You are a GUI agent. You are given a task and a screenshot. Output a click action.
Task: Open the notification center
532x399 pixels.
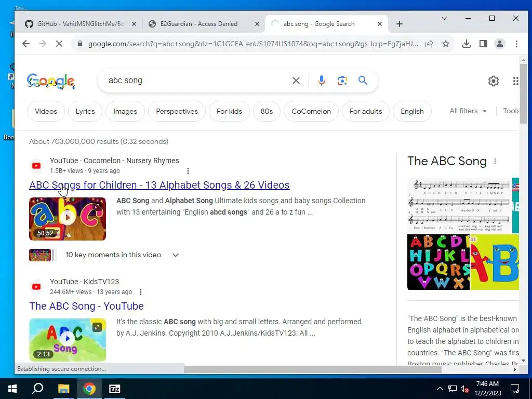click(515, 389)
